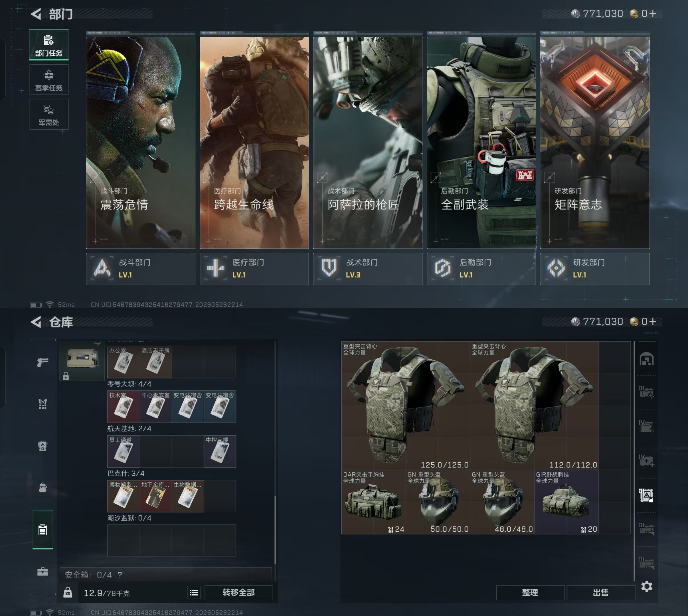Select the 办公室 key card
The image size is (688, 616).
[123, 362]
